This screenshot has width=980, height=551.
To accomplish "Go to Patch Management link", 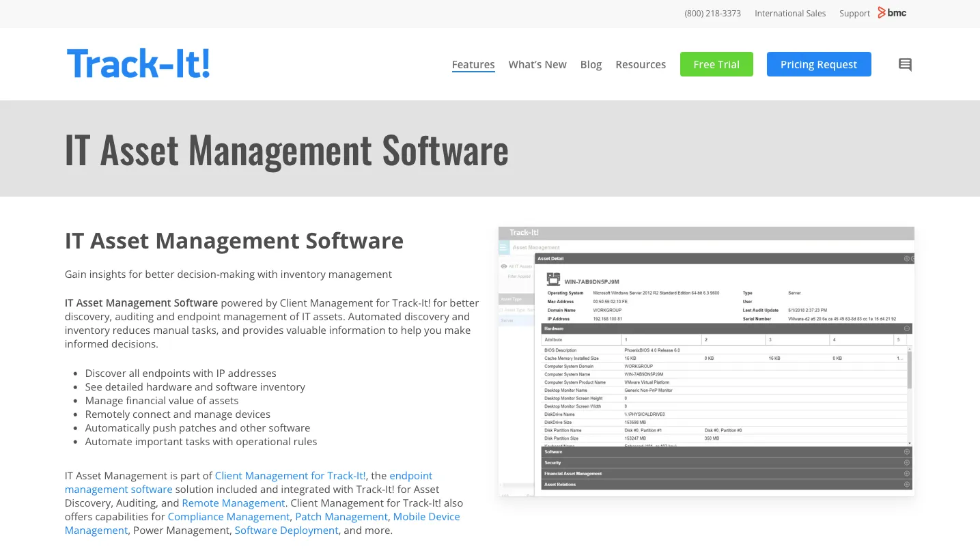I will pos(341,517).
